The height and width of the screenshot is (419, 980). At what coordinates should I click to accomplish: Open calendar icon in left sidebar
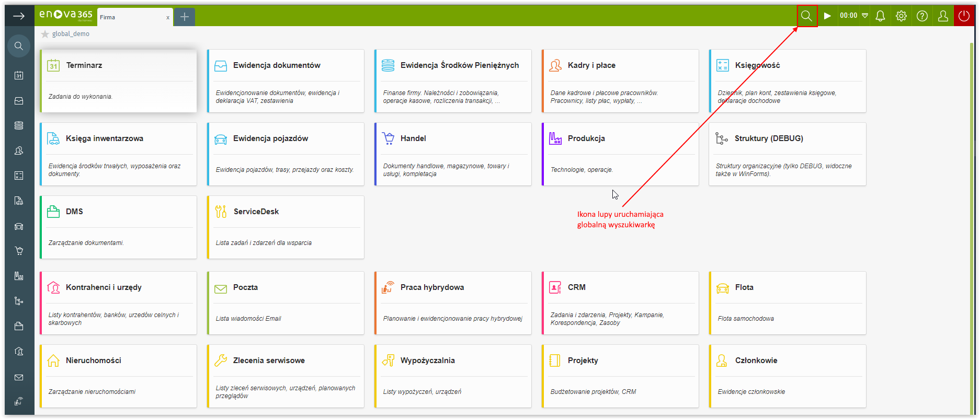[x=19, y=75]
